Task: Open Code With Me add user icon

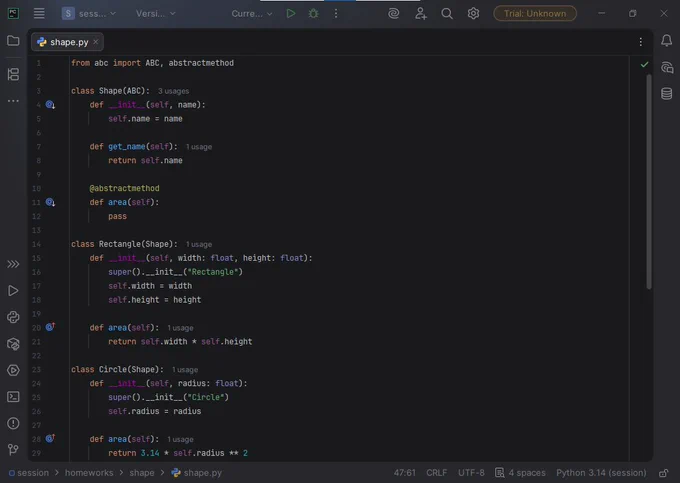Action: pos(420,13)
